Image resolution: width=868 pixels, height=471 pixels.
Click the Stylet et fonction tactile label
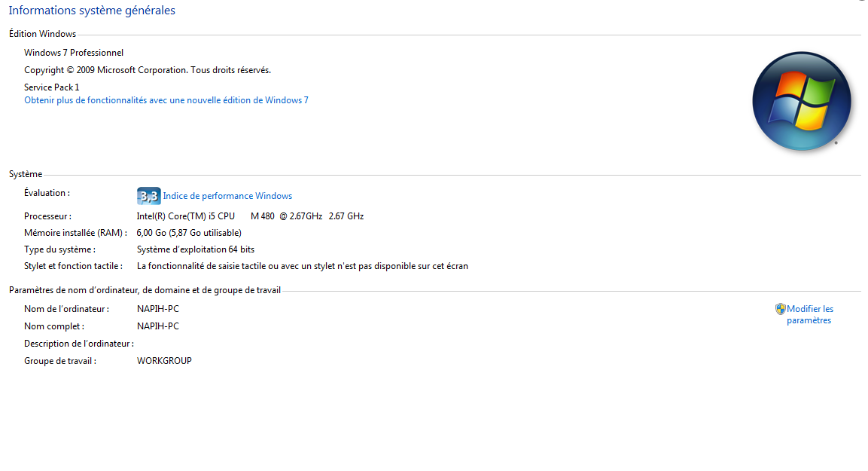point(73,266)
